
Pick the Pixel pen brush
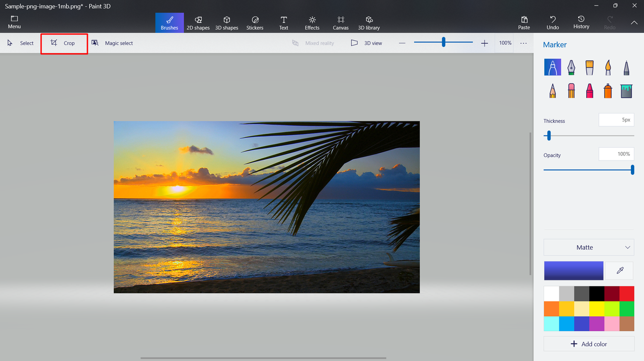(626, 67)
